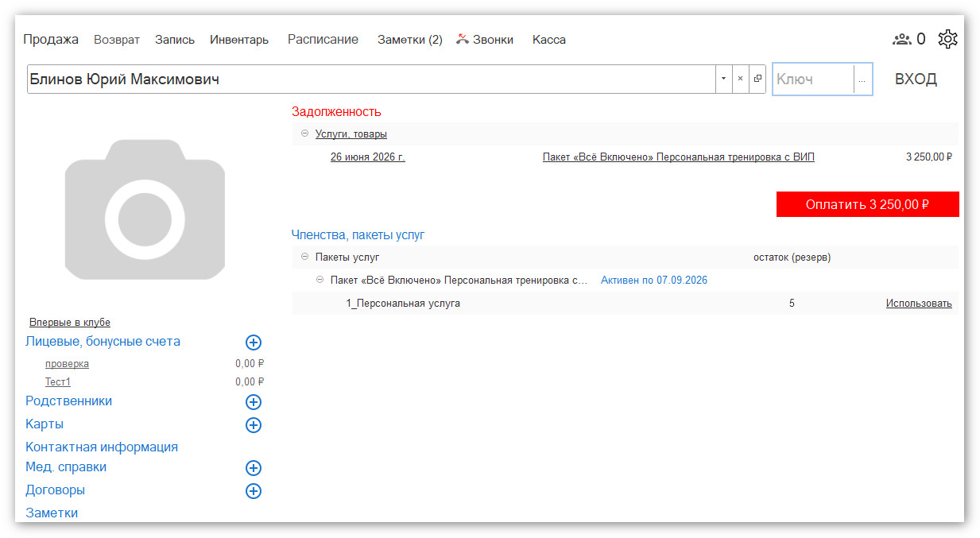Add a relative with Родственники plus icon
Screen dimensions: 980x538
254,402
